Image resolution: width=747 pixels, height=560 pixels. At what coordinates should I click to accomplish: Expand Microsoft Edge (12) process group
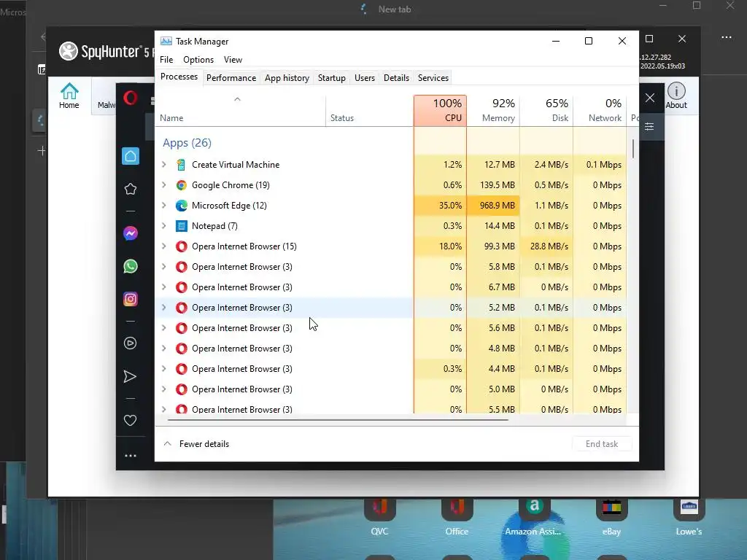(164, 206)
